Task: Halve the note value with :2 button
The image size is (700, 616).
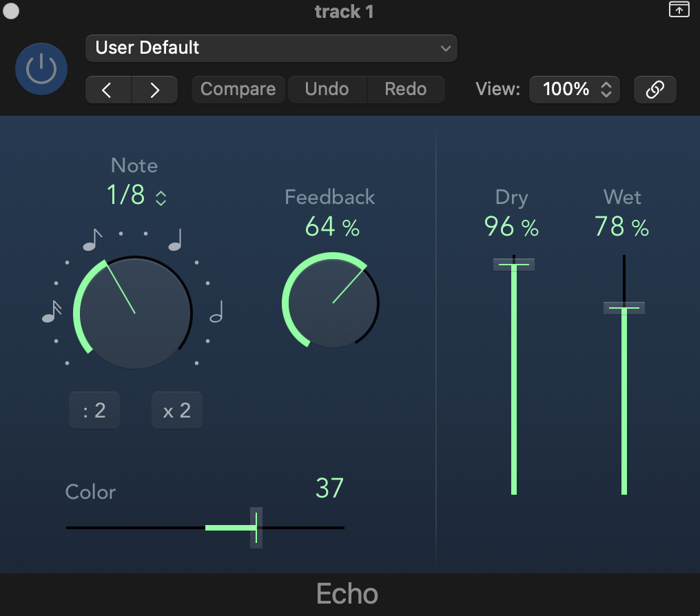Action: 94,410
